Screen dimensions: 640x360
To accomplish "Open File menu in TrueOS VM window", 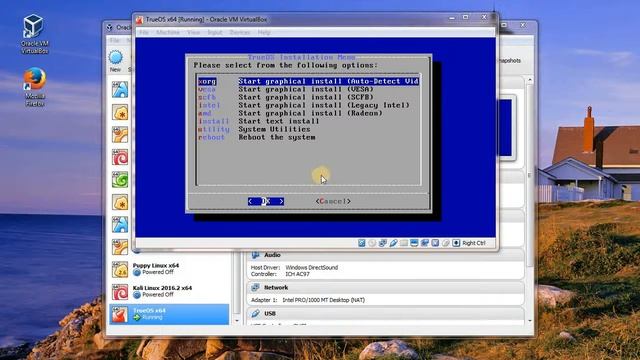I will [x=144, y=32].
